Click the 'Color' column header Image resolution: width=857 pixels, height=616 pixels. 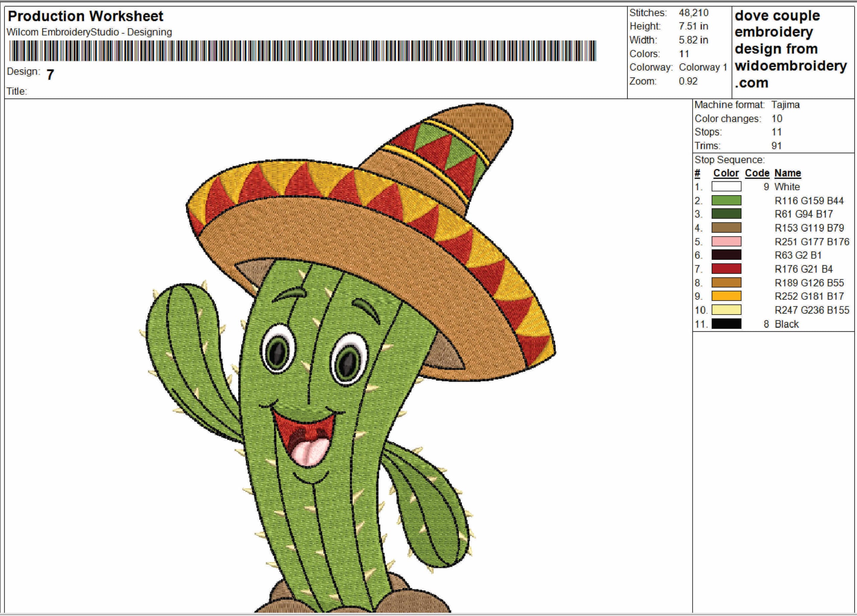click(x=726, y=173)
